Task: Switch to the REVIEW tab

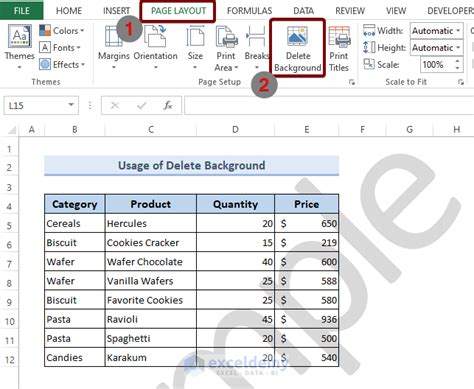Action: coord(350,11)
